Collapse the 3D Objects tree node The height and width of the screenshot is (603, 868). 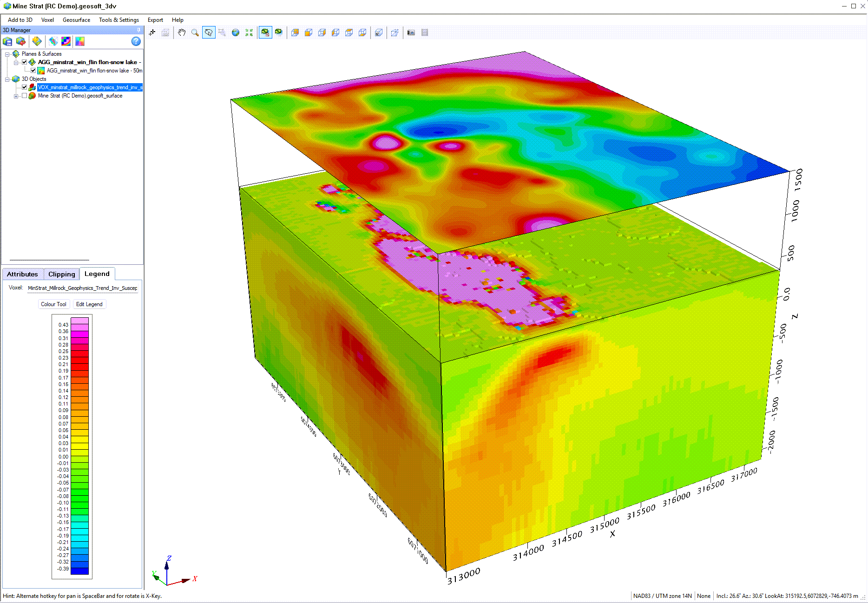click(x=7, y=79)
